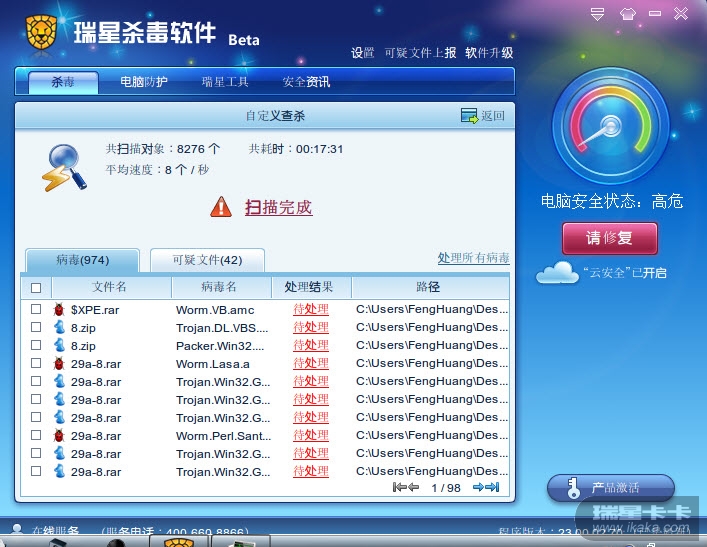Click the cloud security icon
The width and height of the screenshot is (707, 547).
(557, 273)
